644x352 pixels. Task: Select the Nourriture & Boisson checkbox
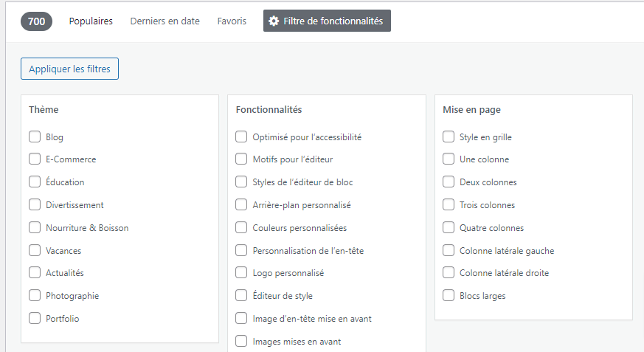(x=35, y=227)
